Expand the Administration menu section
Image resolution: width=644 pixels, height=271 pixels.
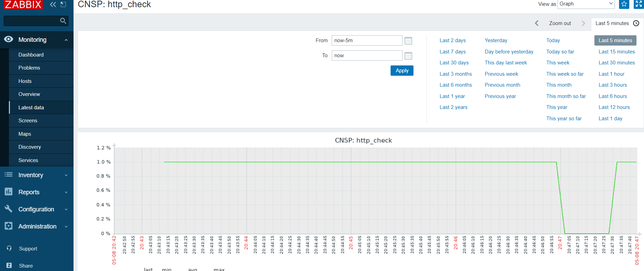click(66, 227)
